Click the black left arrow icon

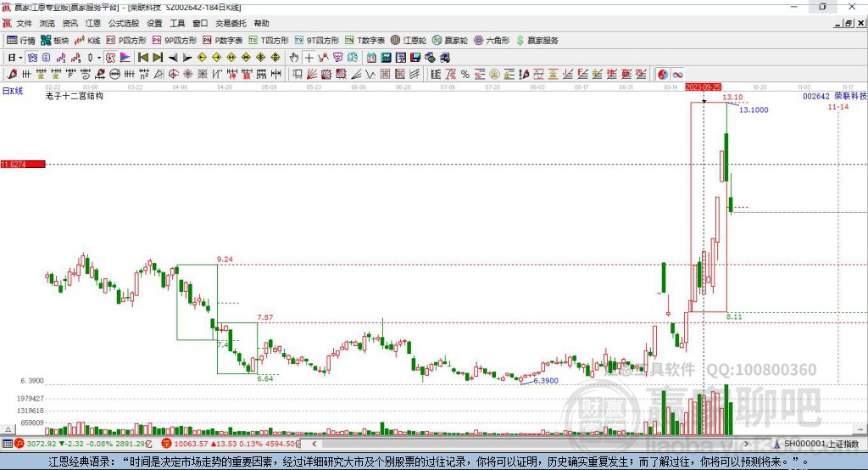pyautogui.click(x=173, y=58)
